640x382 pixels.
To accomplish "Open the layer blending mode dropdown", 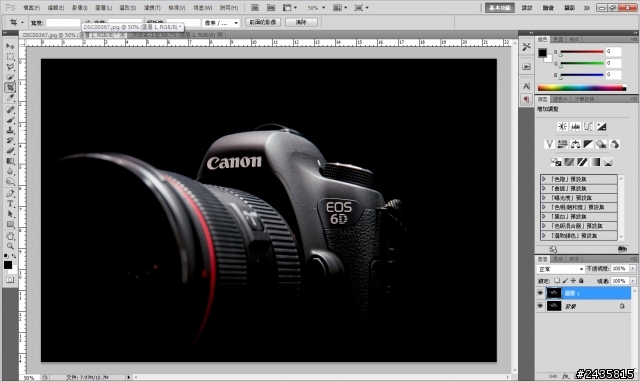I will (x=561, y=269).
